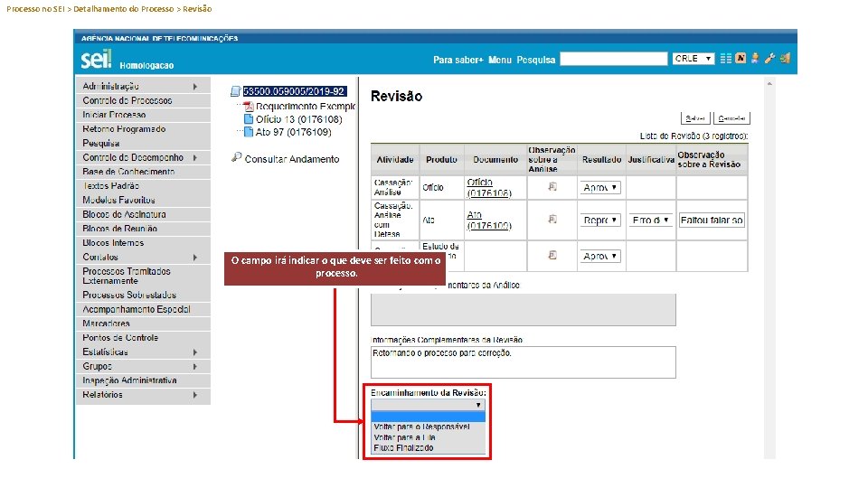Open Acompanhamento Especial menu item
Screen dimensions: 868x488
tap(143, 309)
